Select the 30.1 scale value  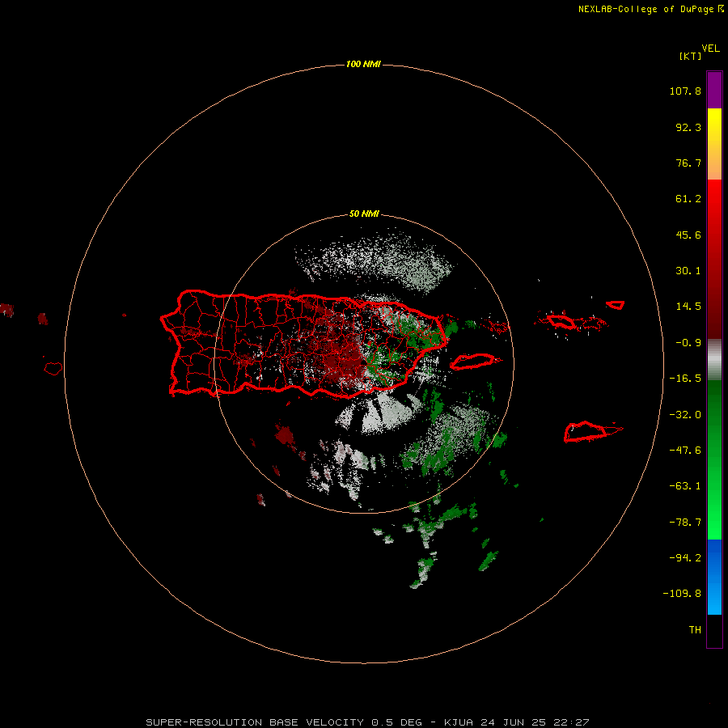pos(688,271)
